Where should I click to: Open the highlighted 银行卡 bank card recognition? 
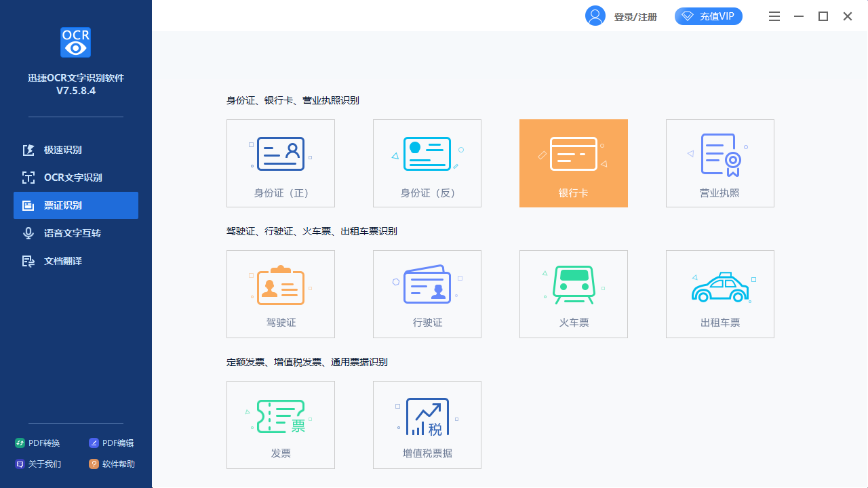[573, 163]
